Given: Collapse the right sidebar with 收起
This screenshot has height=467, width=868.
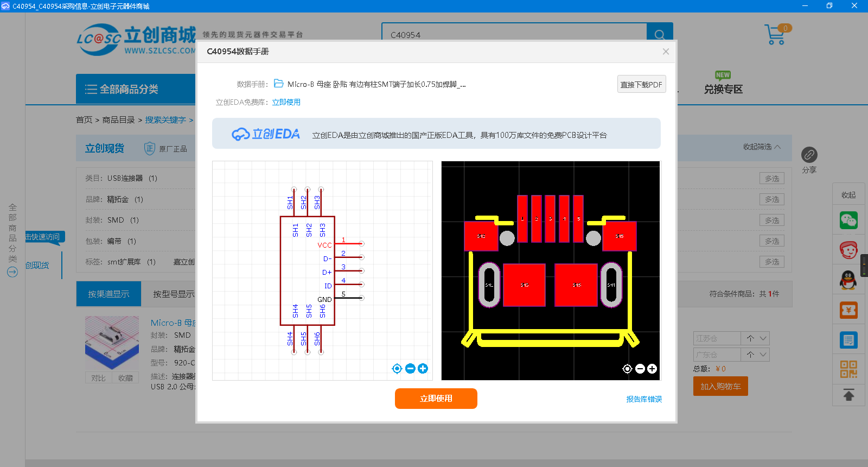Looking at the screenshot, I should (x=848, y=194).
